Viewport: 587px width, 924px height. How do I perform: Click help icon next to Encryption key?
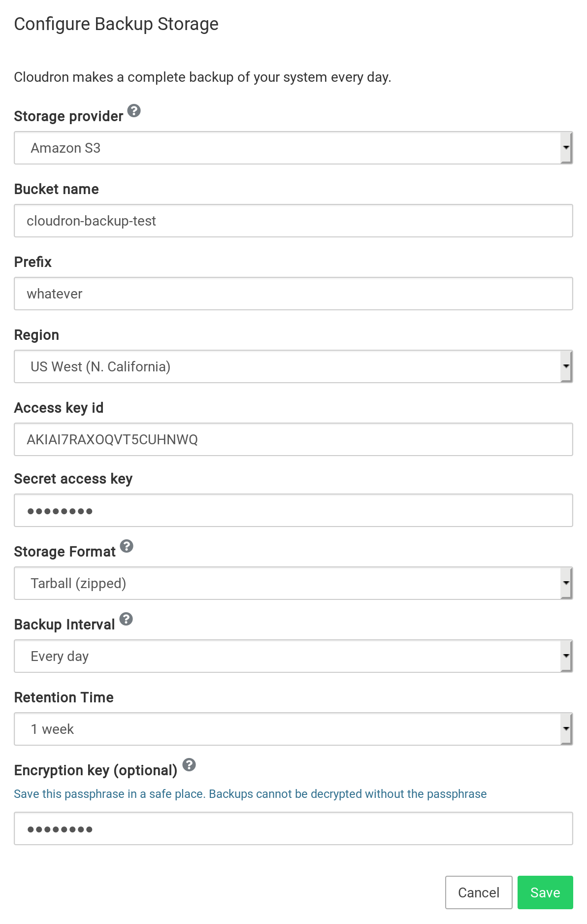click(189, 765)
